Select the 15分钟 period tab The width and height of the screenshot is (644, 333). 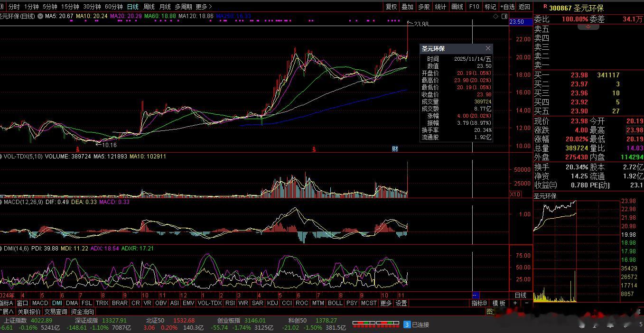pyautogui.click(x=70, y=7)
